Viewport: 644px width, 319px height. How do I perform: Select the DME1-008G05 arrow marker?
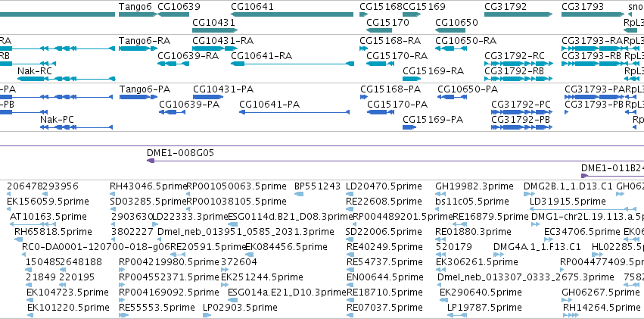pos(151,161)
